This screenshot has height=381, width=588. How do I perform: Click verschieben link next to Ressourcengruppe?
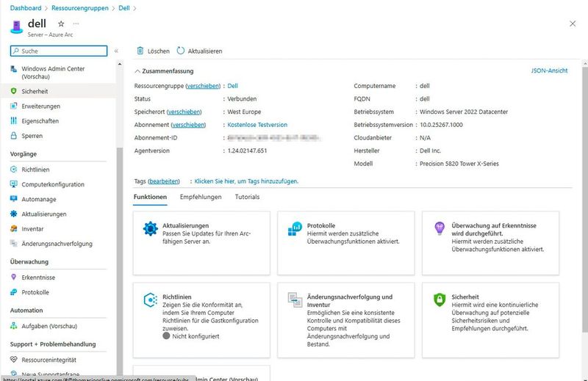[x=203, y=86]
